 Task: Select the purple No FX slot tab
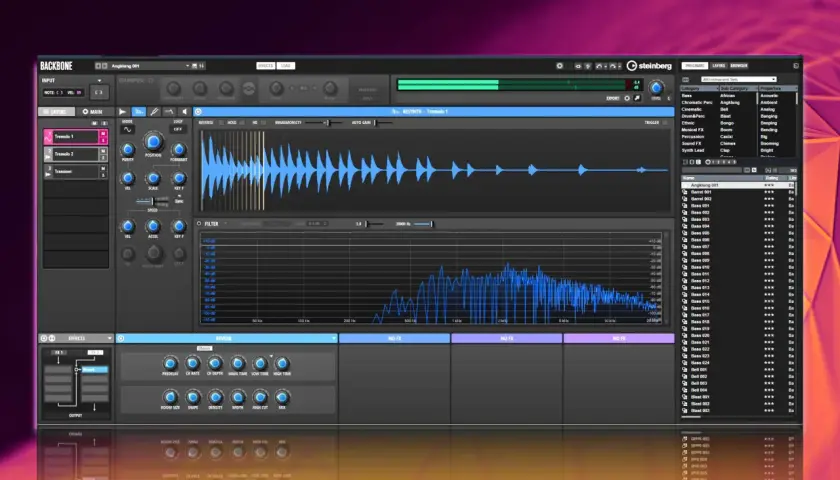[x=619, y=339]
